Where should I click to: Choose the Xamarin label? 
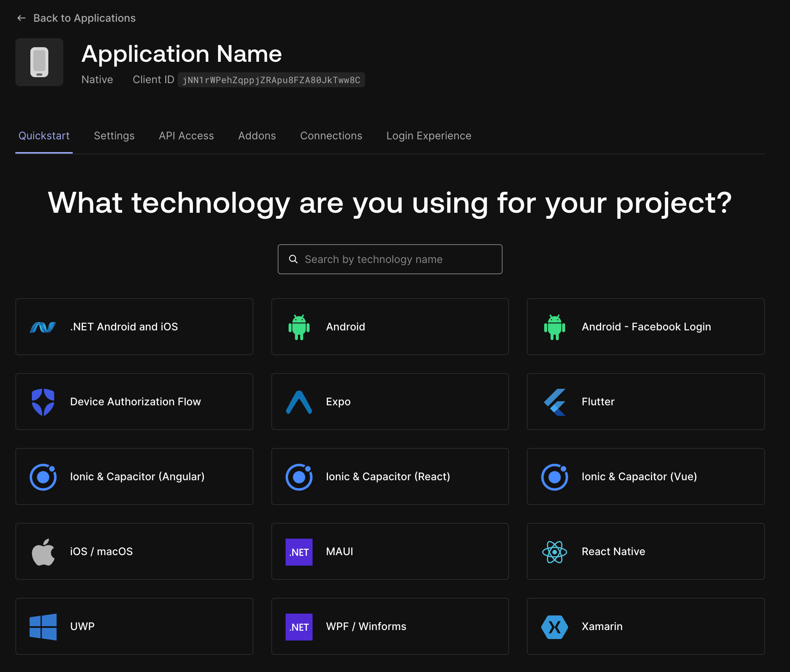tap(602, 627)
